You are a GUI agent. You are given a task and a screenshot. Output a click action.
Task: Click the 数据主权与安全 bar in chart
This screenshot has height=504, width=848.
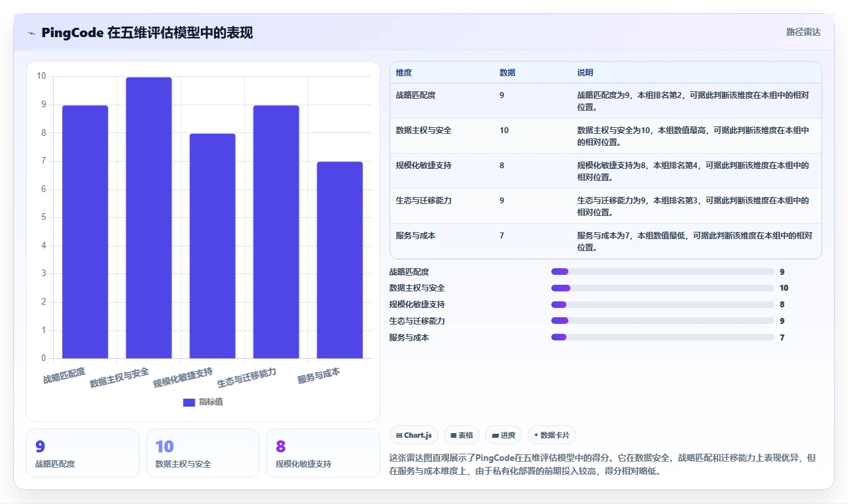click(149, 218)
